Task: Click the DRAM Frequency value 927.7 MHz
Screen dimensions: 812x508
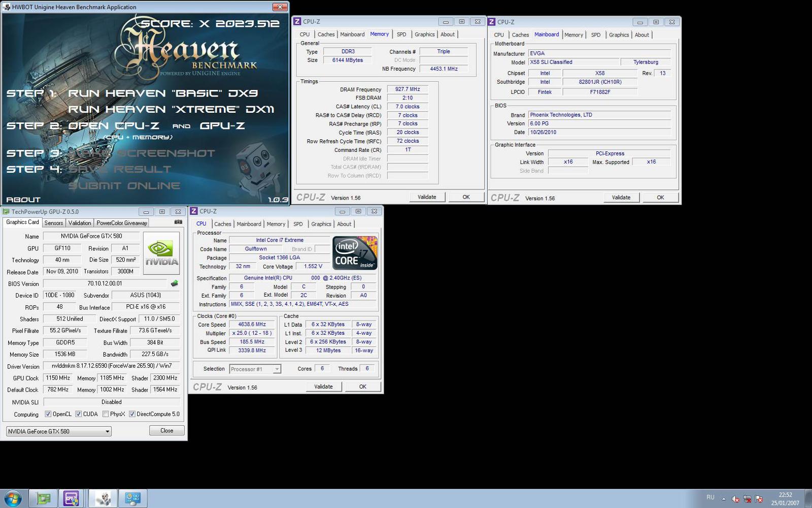Action: [408, 89]
